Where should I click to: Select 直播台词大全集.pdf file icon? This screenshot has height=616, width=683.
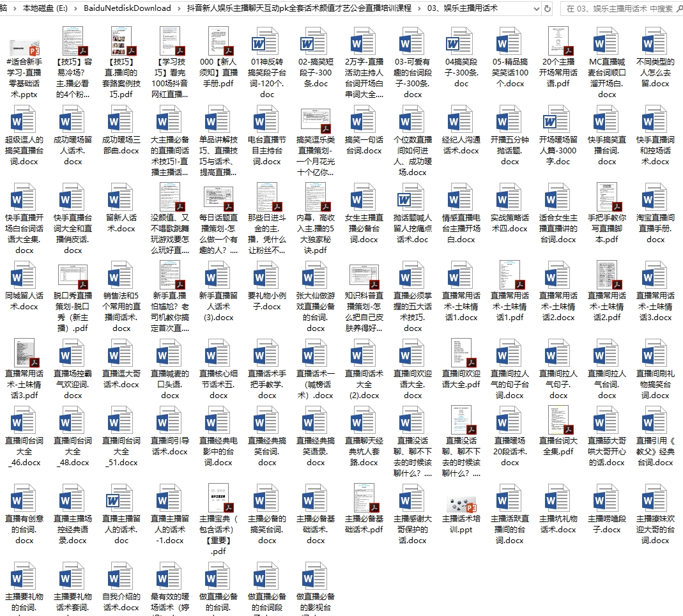click(x=558, y=420)
